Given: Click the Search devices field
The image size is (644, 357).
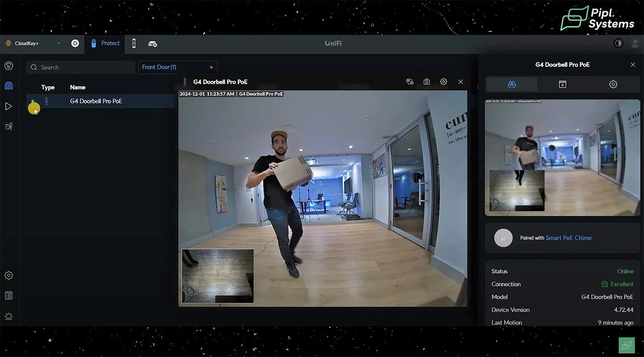Looking at the screenshot, I should [80, 67].
